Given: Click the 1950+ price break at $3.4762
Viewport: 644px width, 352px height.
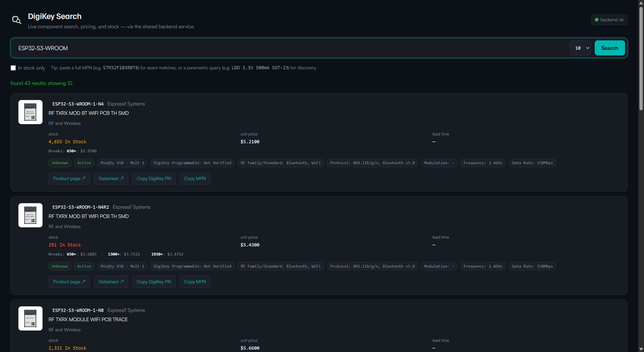Looking at the screenshot, I should (167, 254).
